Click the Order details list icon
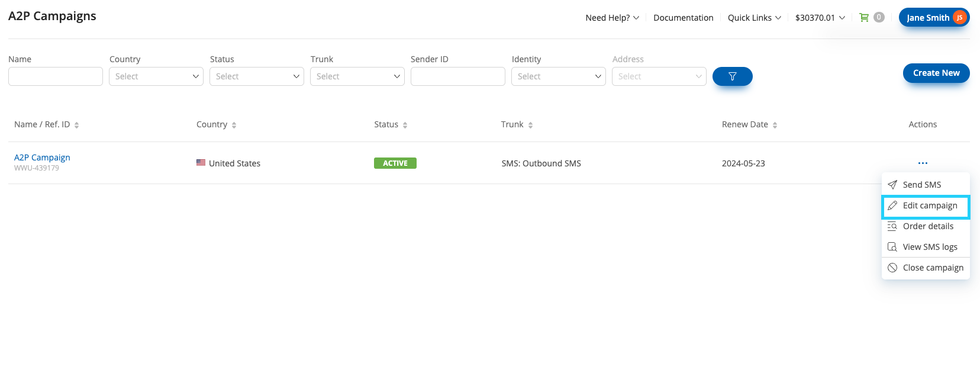Screen dimensions: 980x376 [x=892, y=226]
